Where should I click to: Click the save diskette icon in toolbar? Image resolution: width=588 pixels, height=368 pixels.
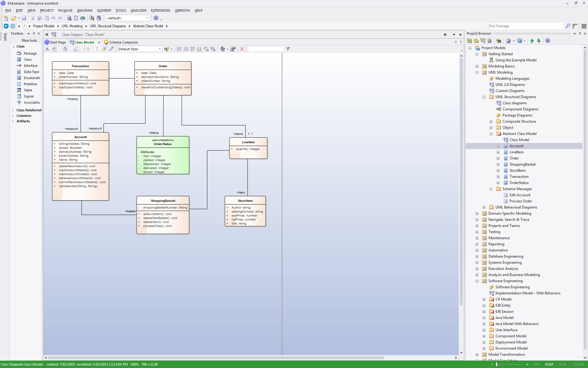(x=24, y=18)
